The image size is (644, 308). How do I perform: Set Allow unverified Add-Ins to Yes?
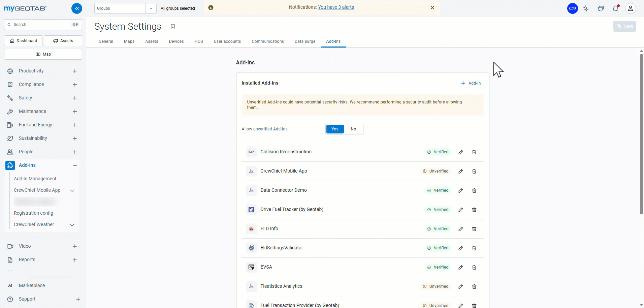pyautogui.click(x=335, y=129)
